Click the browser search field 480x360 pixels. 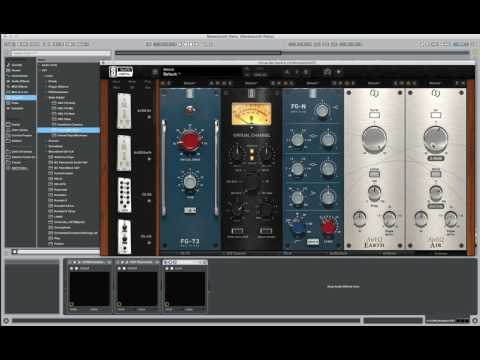coord(61,53)
